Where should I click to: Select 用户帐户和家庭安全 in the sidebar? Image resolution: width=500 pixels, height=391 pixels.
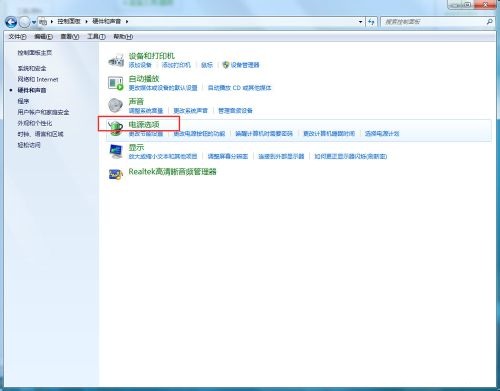43,112
